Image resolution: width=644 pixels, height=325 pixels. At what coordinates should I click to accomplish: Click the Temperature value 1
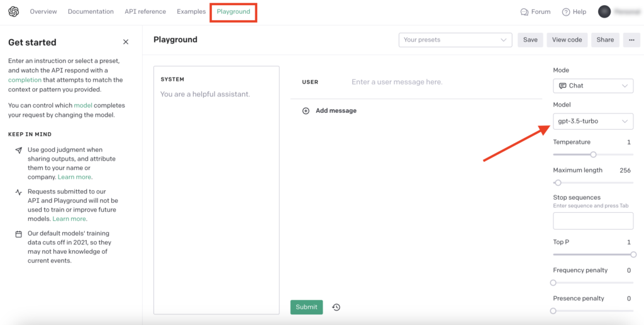coord(629,142)
